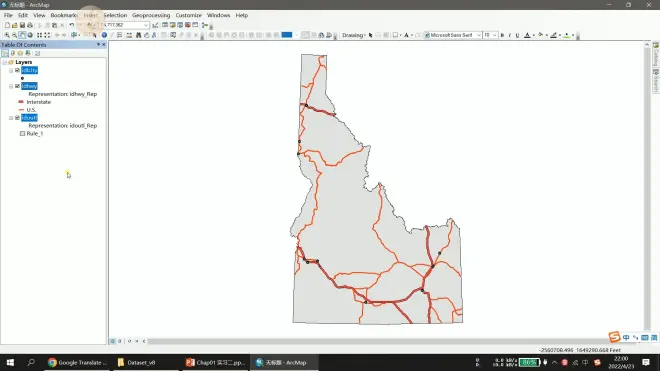Viewport: 660px width, 371px height.
Task: Select Elements black arrow tool
Action: pos(95,35)
